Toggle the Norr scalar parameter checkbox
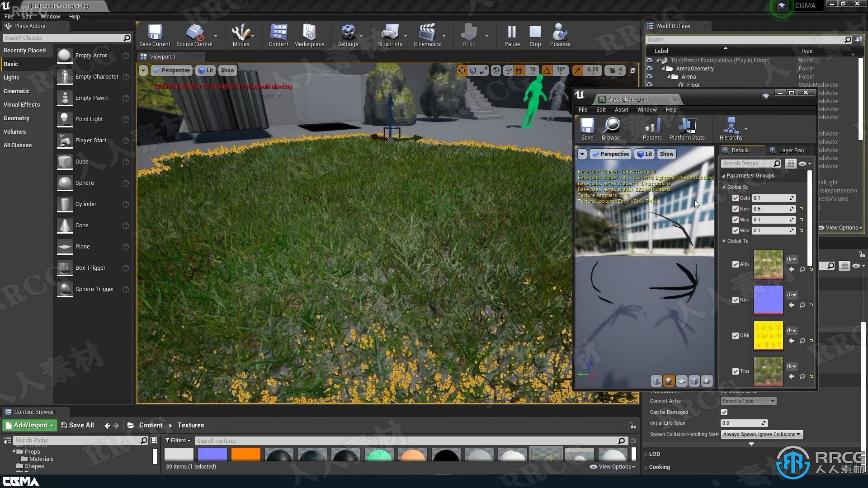 736,209
